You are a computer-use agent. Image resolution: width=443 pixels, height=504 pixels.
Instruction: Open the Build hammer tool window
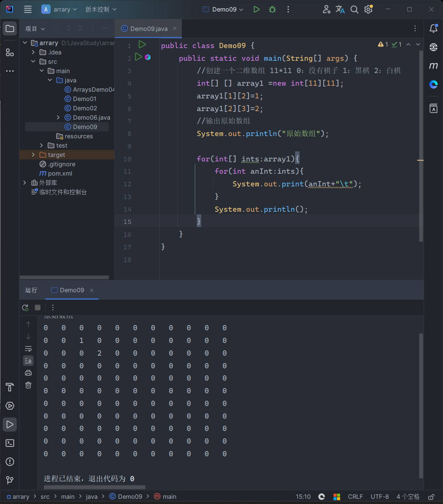tap(10, 387)
